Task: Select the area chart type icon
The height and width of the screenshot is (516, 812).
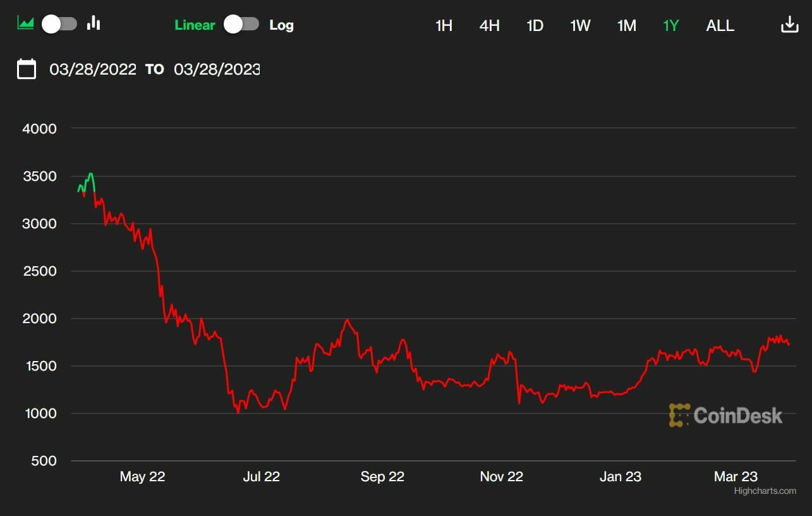Action: click(x=25, y=23)
